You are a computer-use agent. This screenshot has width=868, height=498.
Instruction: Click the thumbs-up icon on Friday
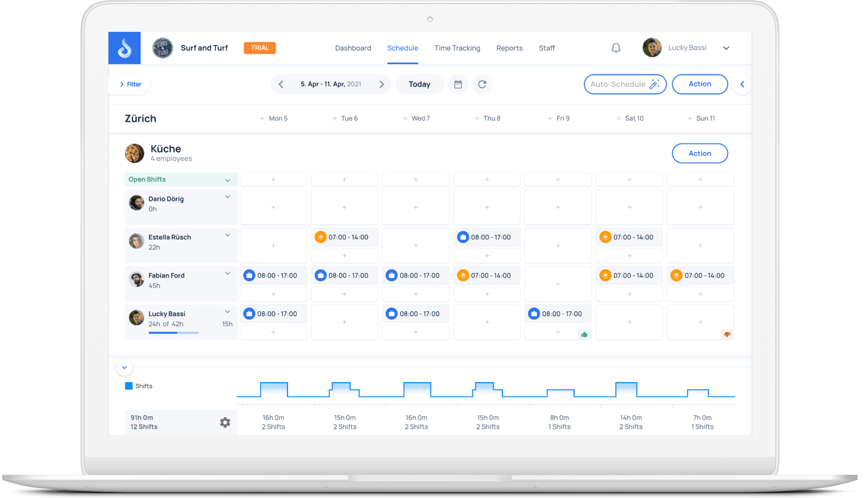(x=584, y=334)
